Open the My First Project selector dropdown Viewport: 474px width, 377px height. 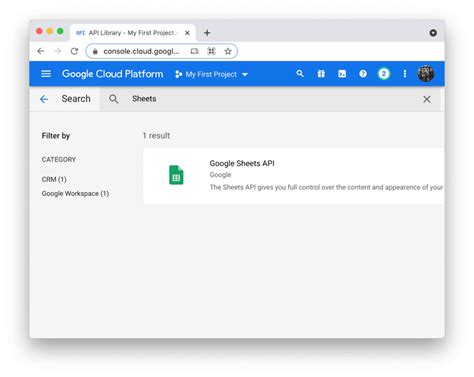(x=212, y=74)
